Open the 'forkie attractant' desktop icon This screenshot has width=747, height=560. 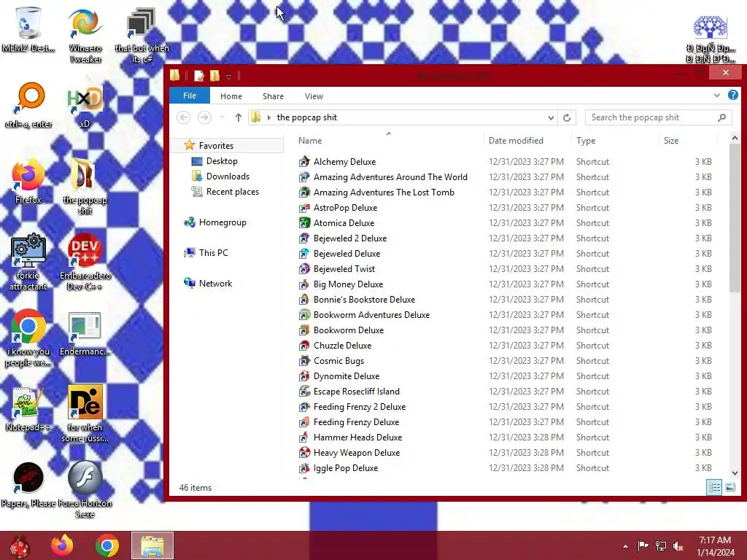point(28,262)
